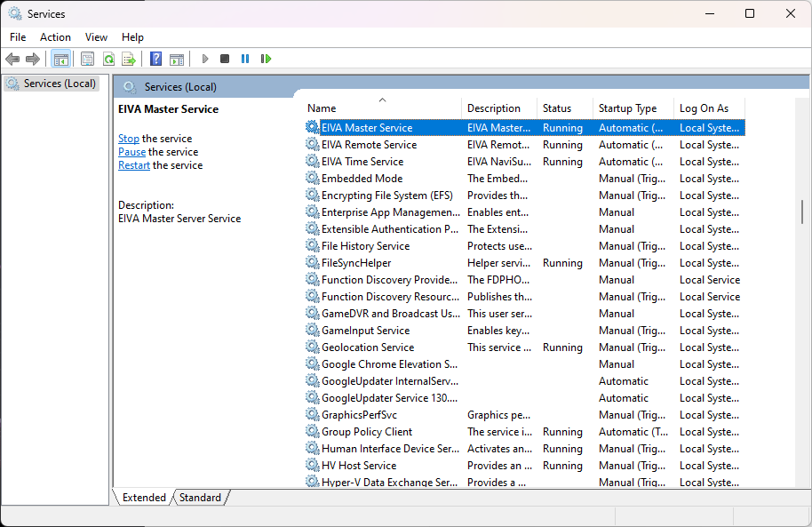The image size is (812, 527).
Task: Sort by the Name column header
Action: 382,108
